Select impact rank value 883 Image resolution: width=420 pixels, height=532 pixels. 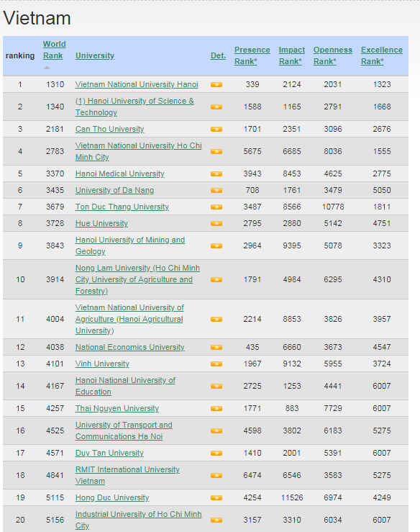tap(292, 408)
